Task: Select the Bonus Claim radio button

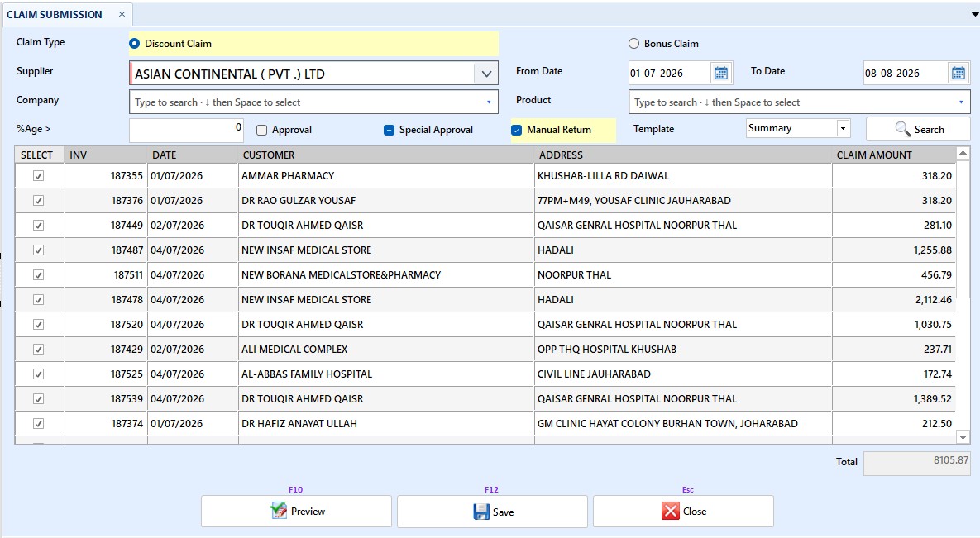Action: [x=633, y=44]
